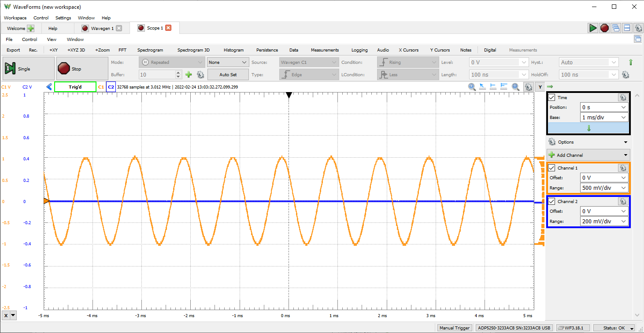Open the Settings menu

(x=63, y=18)
